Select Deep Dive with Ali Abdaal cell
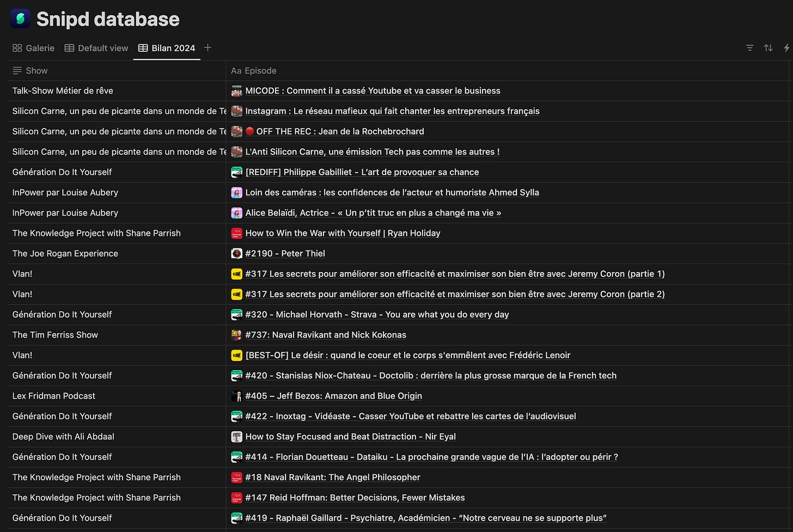 [117, 437]
